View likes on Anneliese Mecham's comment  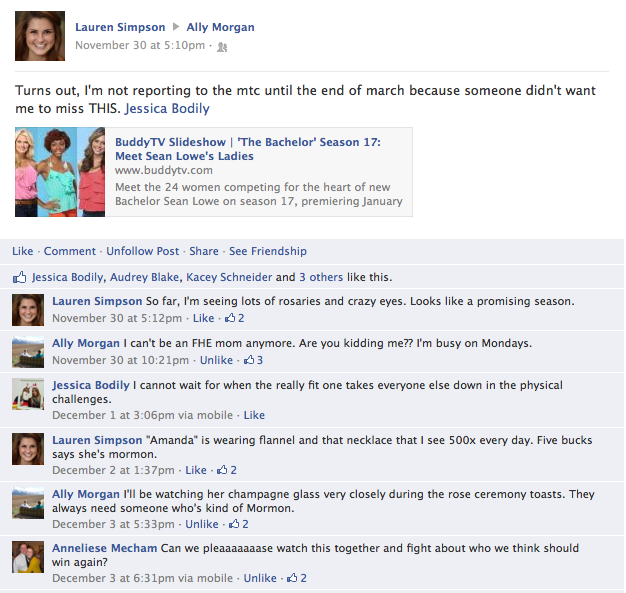click(297, 578)
